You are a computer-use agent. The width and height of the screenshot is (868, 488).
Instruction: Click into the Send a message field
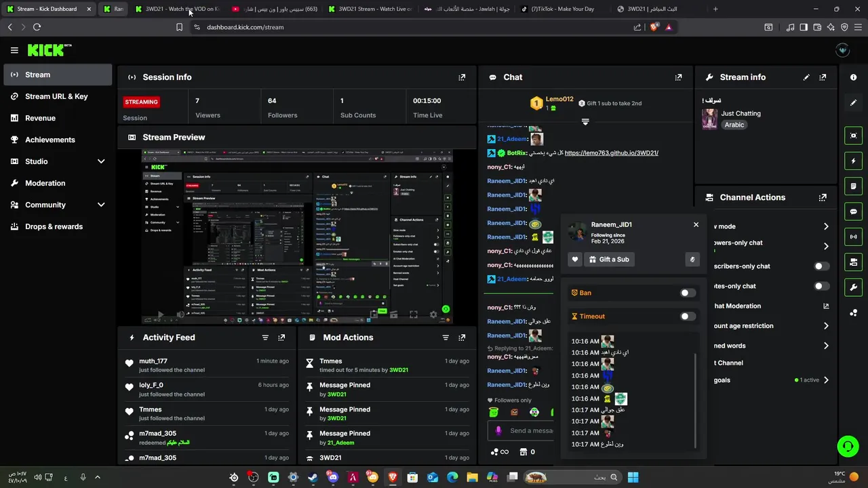click(532, 430)
